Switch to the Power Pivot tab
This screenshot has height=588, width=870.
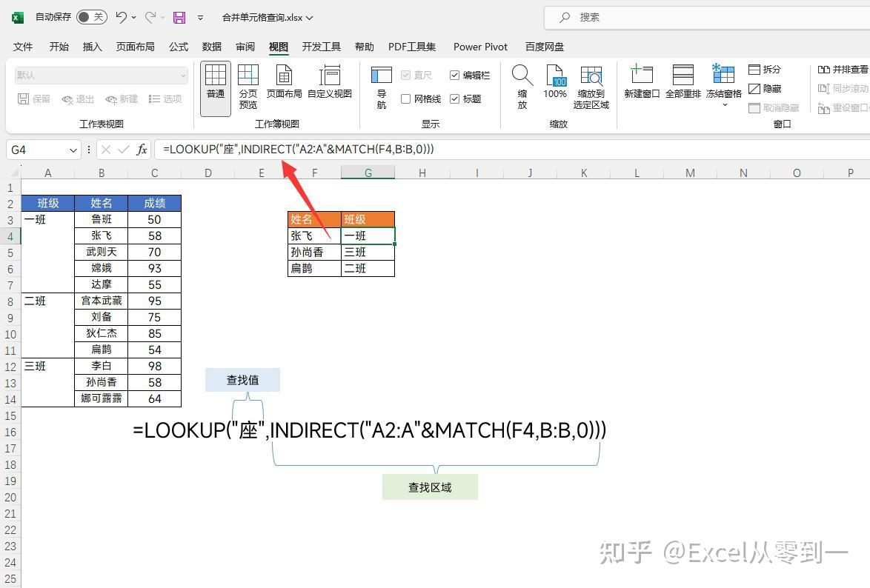[480, 47]
